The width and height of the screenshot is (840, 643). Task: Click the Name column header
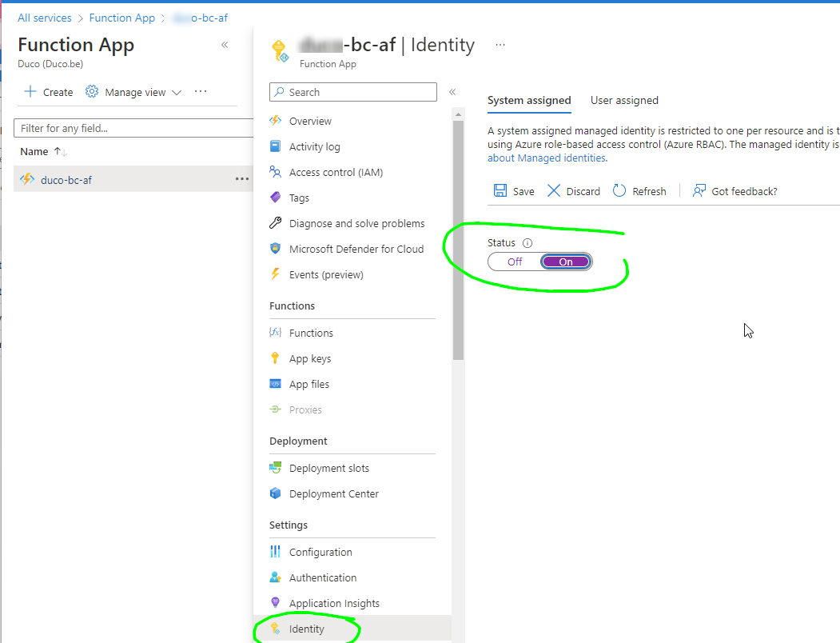34,152
